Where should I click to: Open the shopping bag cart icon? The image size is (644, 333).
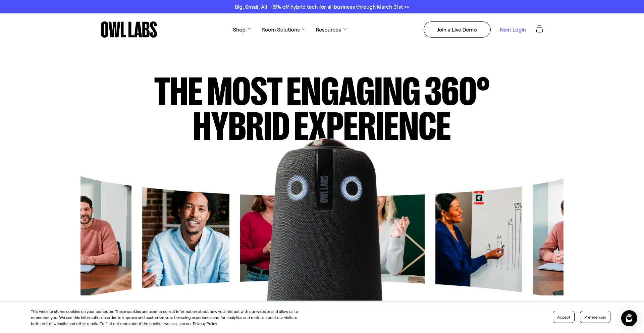click(539, 29)
